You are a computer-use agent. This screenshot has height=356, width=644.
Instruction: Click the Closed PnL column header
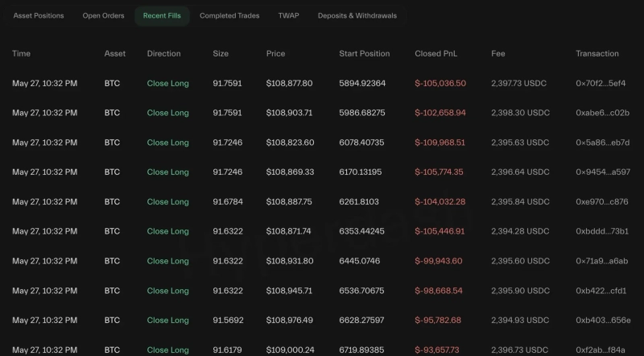[439, 54]
